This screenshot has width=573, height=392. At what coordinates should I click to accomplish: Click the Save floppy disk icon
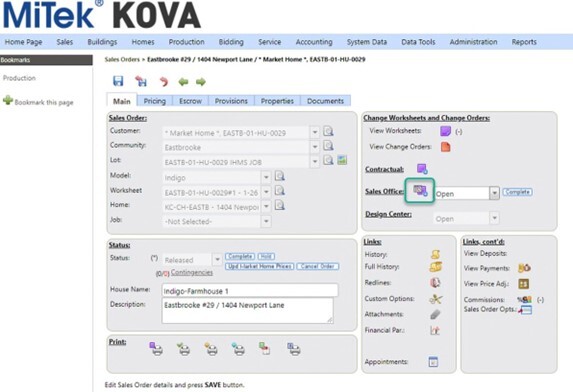pyautogui.click(x=118, y=81)
